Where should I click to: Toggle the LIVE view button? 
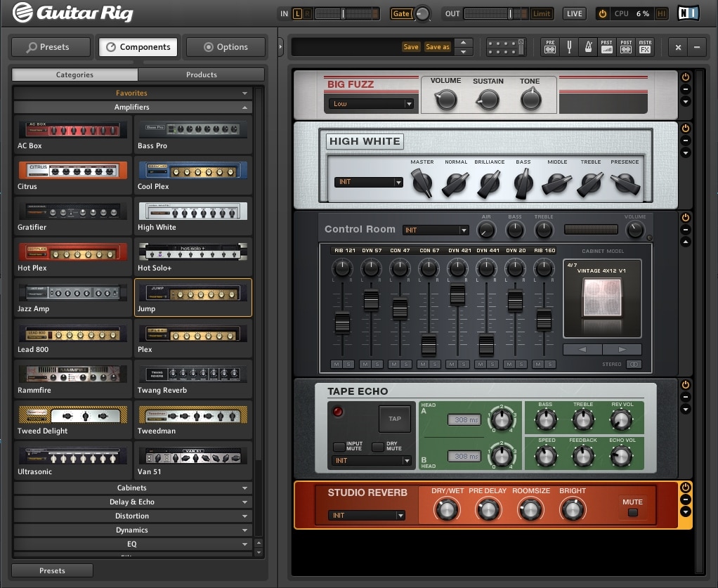(574, 14)
